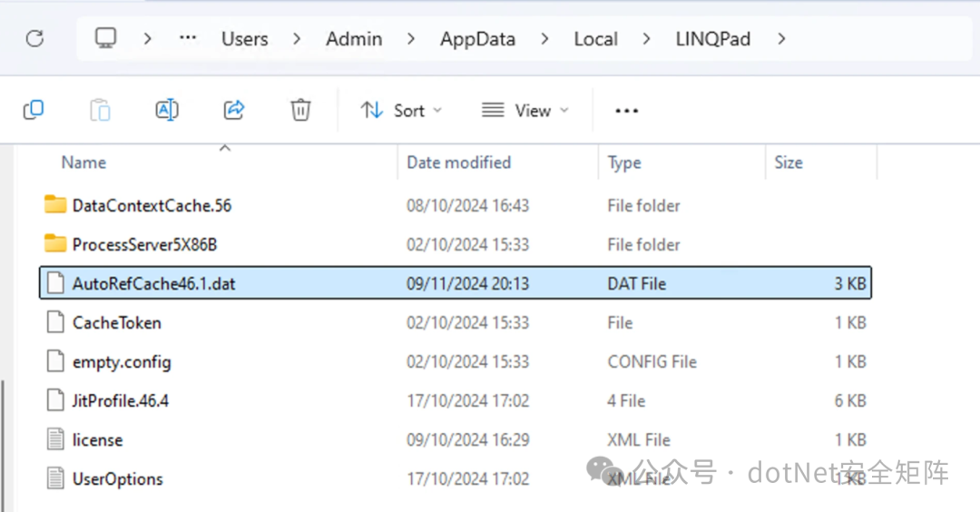
Task: Open the View dropdown
Action: (x=525, y=111)
